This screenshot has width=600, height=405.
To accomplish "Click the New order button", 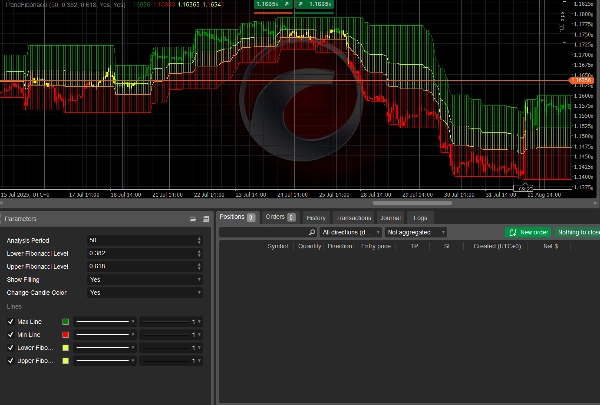I will [x=528, y=232].
